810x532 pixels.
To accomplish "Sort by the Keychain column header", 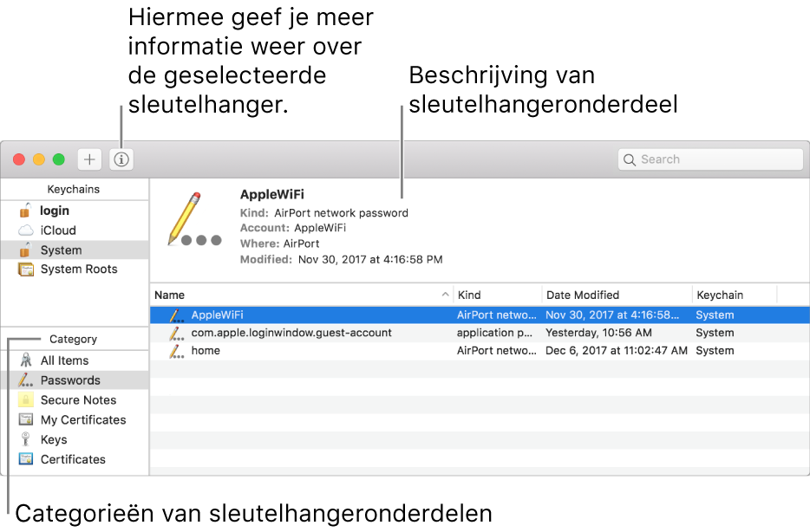I will click(735, 295).
